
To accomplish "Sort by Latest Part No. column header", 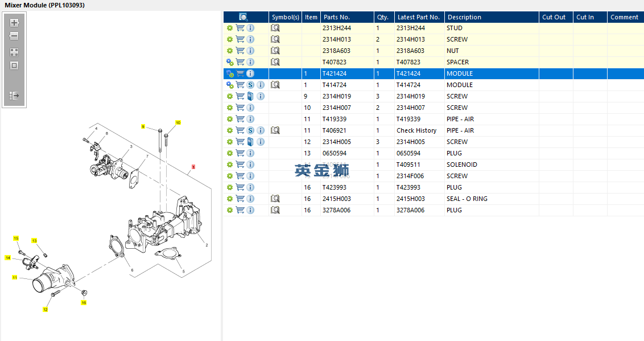I will 419,17.
